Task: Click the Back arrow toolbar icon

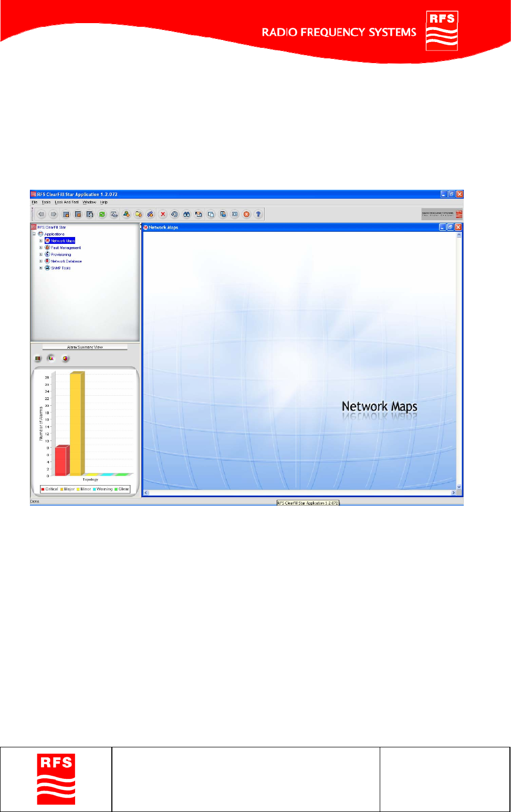Action: point(41,214)
